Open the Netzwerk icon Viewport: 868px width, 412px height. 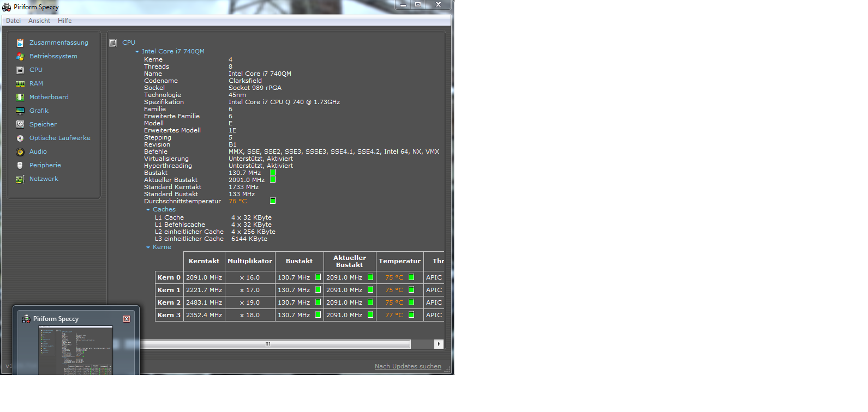20,179
